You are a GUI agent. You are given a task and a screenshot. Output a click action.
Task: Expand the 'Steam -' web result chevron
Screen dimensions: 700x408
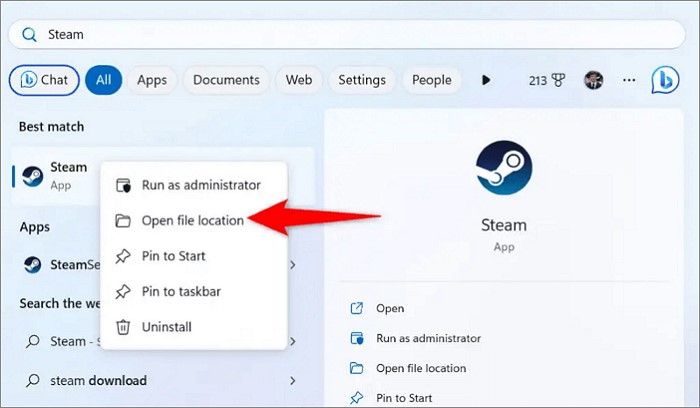point(292,341)
